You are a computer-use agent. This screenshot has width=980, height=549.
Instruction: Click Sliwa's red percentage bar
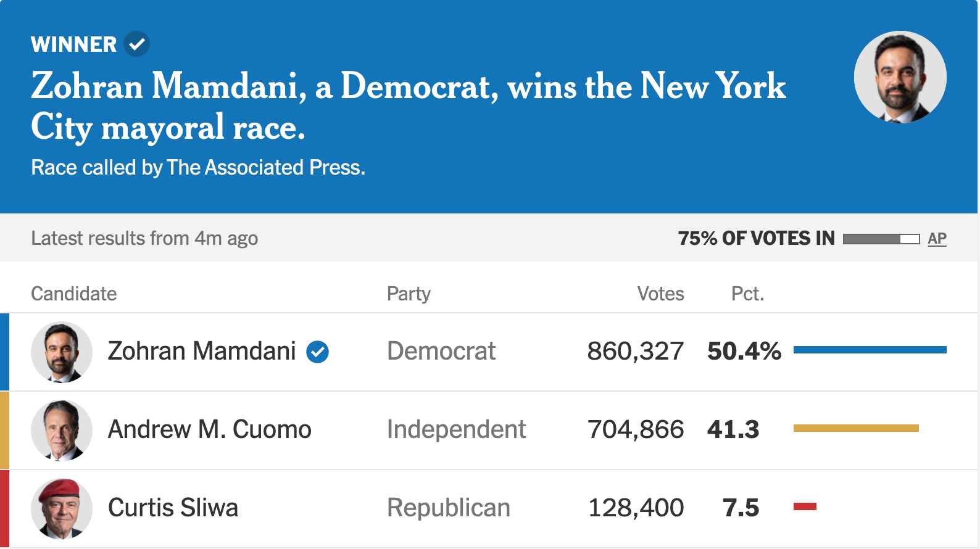(805, 506)
